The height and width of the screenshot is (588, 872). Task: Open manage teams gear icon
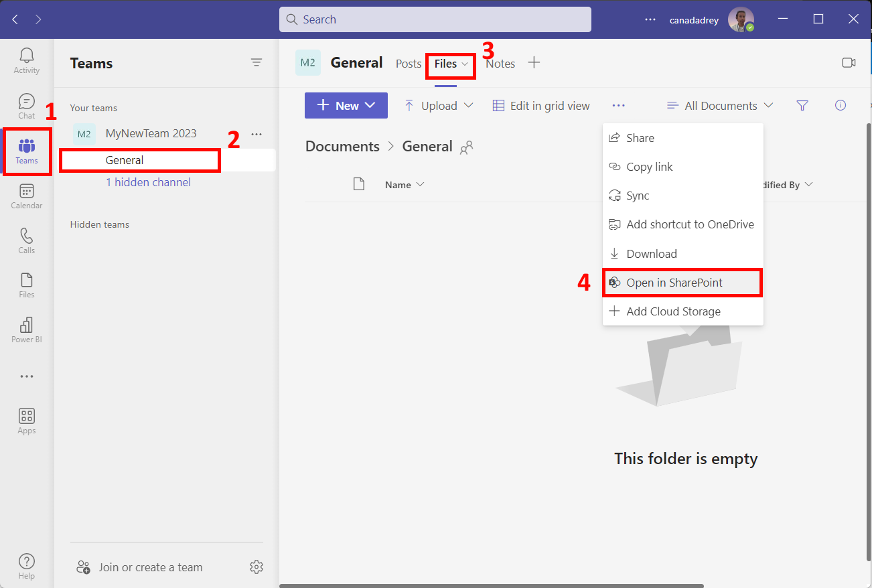257,567
